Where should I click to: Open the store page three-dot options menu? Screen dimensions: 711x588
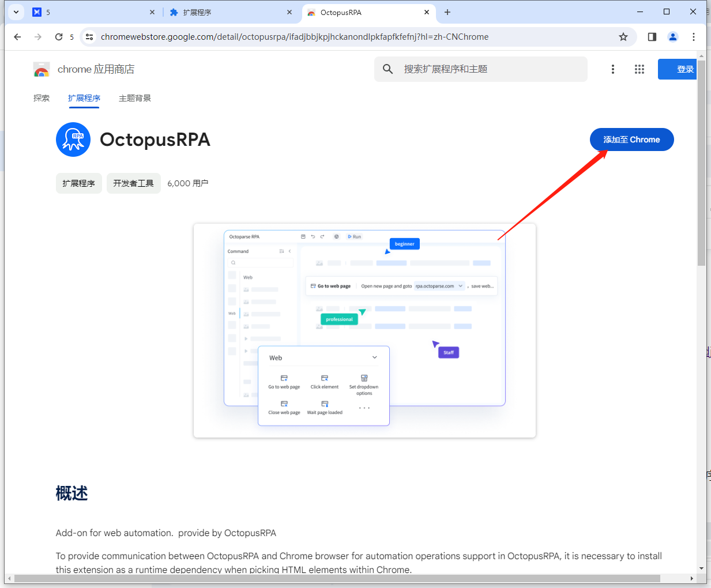tap(612, 69)
